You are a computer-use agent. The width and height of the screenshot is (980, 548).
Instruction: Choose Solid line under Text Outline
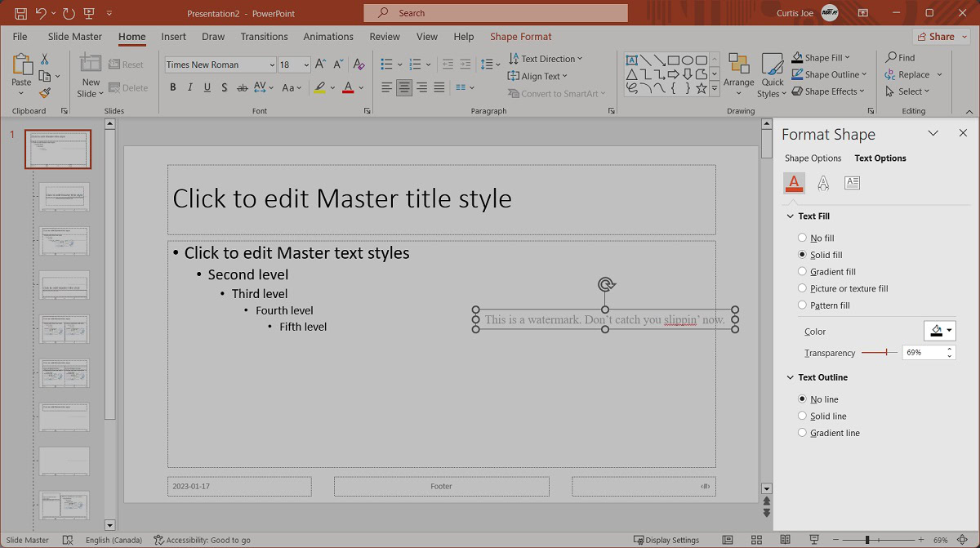(x=802, y=417)
